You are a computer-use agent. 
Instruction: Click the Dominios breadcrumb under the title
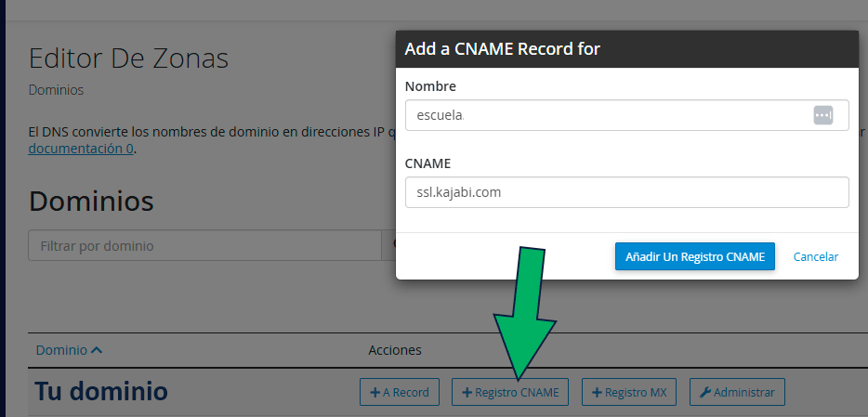click(56, 90)
